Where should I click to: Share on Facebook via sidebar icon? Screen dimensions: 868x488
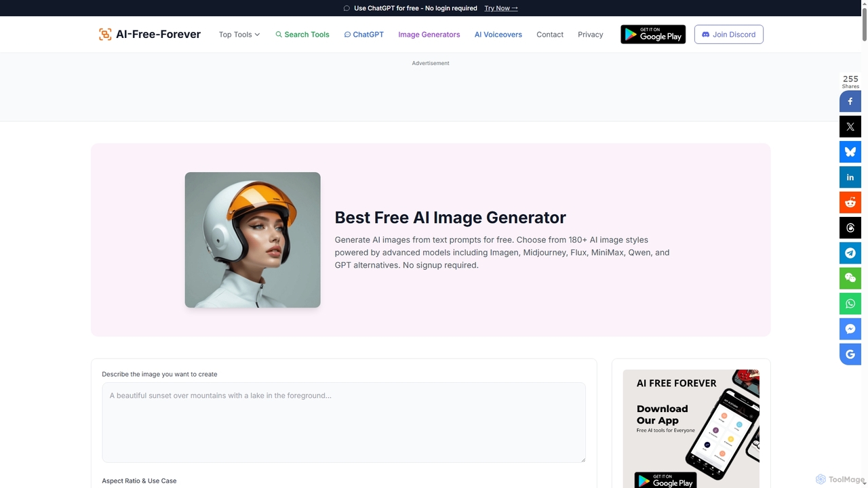(850, 102)
